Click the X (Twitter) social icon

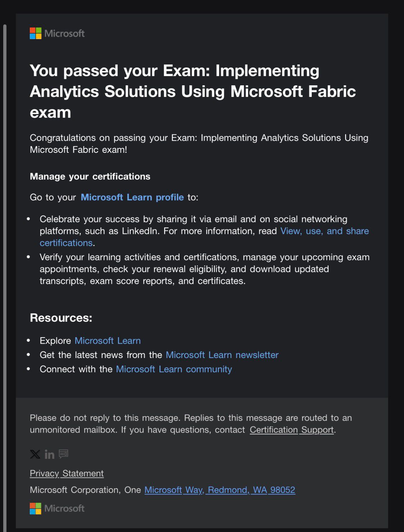click(x=35, y=454)
